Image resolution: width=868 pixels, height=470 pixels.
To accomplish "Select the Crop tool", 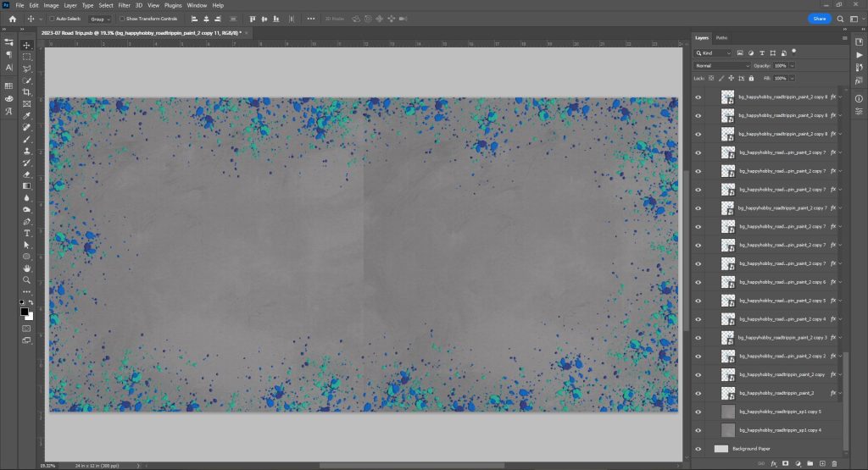I will 27,91.
